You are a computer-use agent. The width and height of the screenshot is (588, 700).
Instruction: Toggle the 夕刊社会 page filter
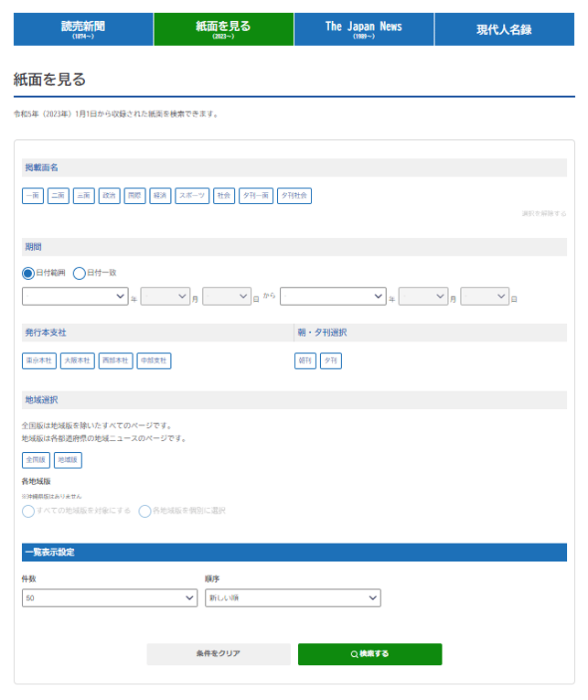click(x=294, y=196)
